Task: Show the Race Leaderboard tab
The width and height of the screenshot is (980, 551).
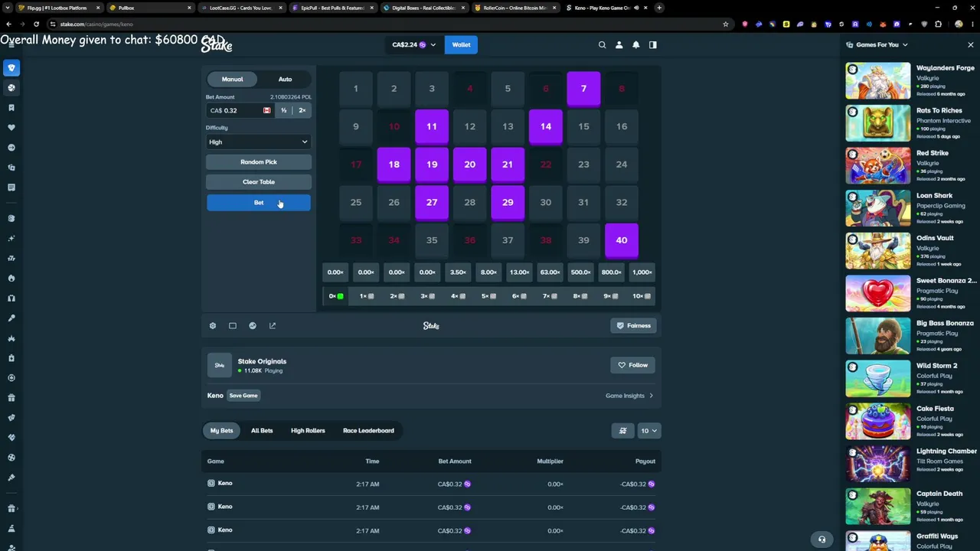Action: point(368,431)
